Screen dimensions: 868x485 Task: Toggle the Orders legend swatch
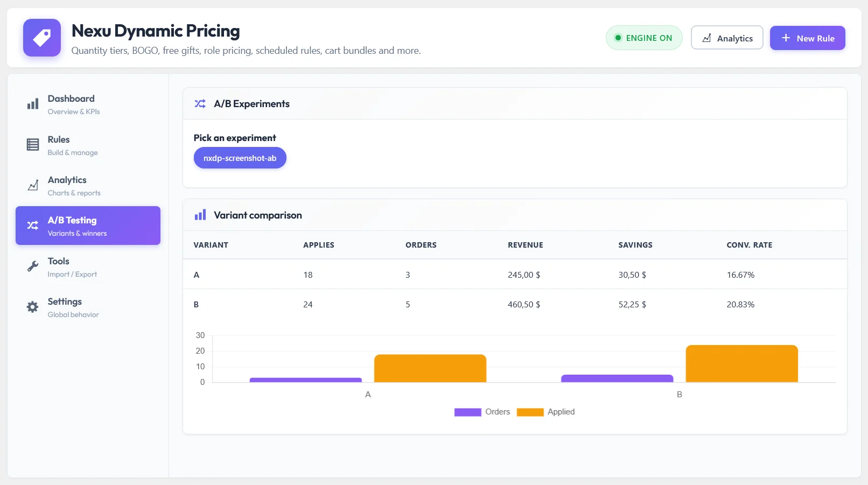pyautogui.click(x=467, y=412)
